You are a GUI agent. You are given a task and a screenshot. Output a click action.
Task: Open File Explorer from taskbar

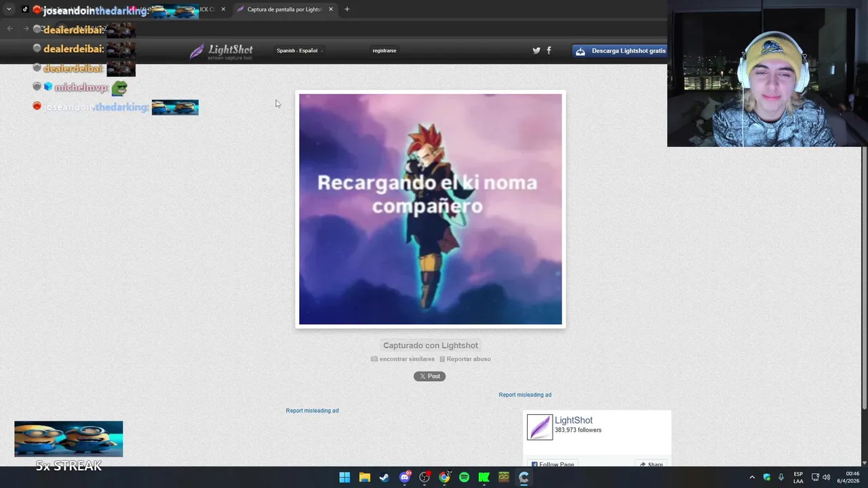click(364, 477)
